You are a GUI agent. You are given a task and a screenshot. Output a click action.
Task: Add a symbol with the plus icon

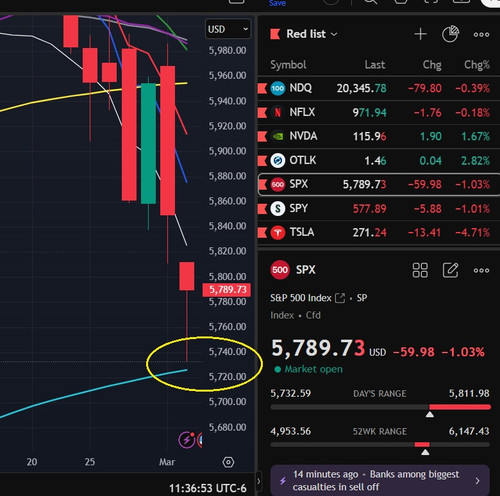pos(420,34)
